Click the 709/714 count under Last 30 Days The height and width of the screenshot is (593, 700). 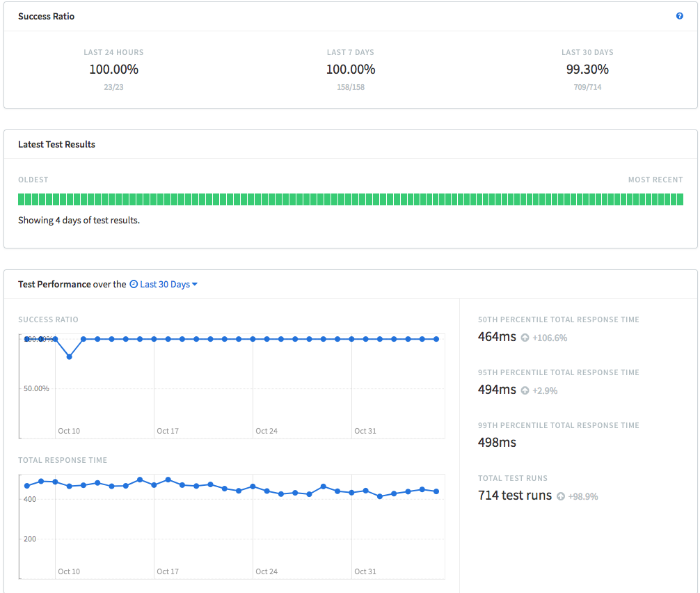(587, 88)
